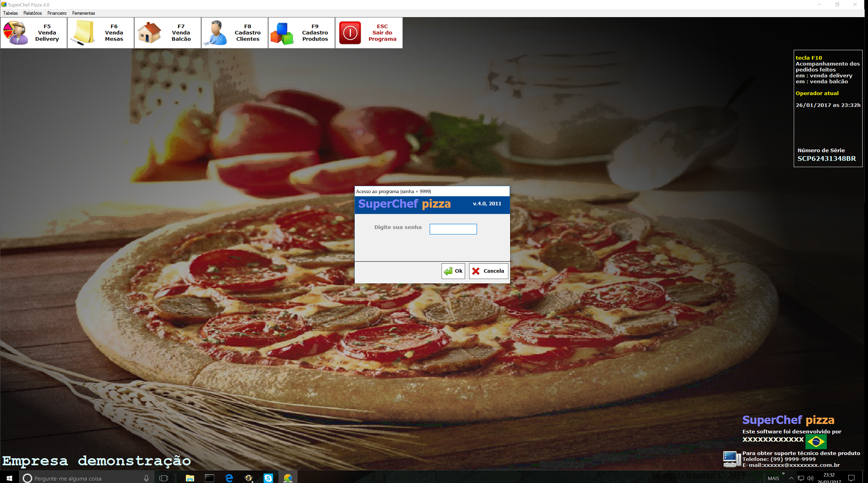The image size is (868, 483).
Task: Click the 'v.4.0, 2011' version text
Action: (487, 203)
